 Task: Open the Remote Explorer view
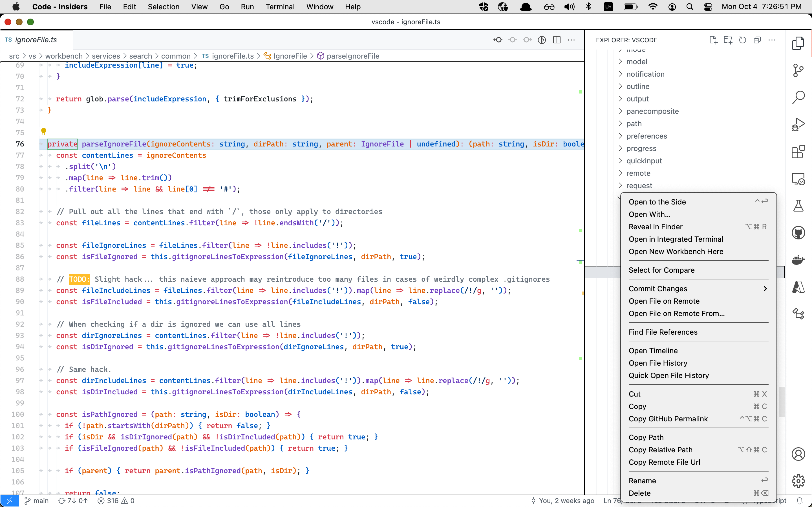(798, 179)
